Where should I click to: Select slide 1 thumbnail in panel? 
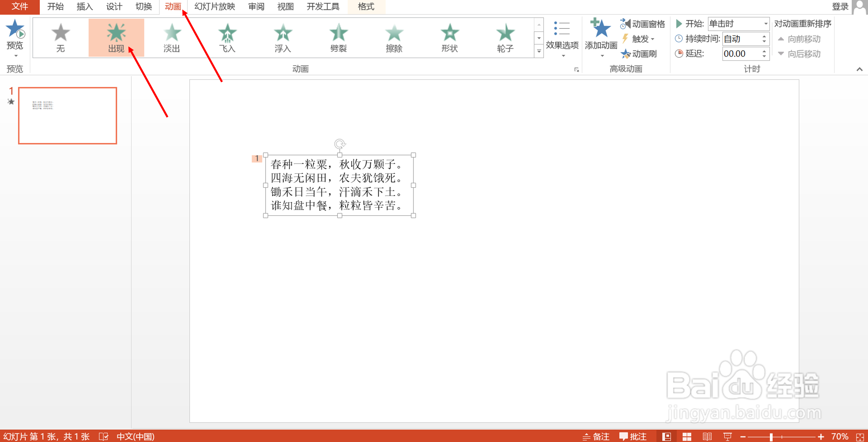[67, 116]
